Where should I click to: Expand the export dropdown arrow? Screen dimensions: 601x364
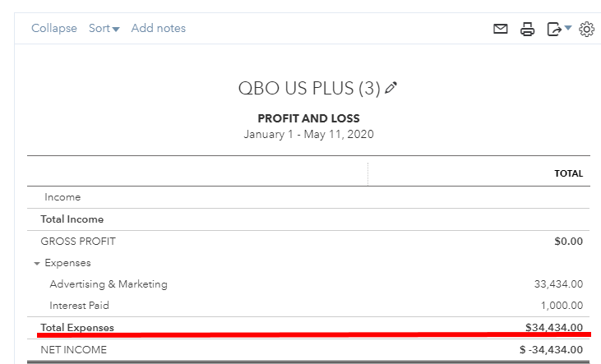(x=568, y=29)
